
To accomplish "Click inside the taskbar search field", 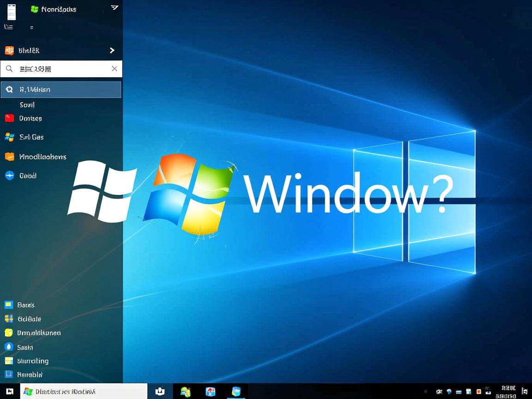I will point(83,391).
